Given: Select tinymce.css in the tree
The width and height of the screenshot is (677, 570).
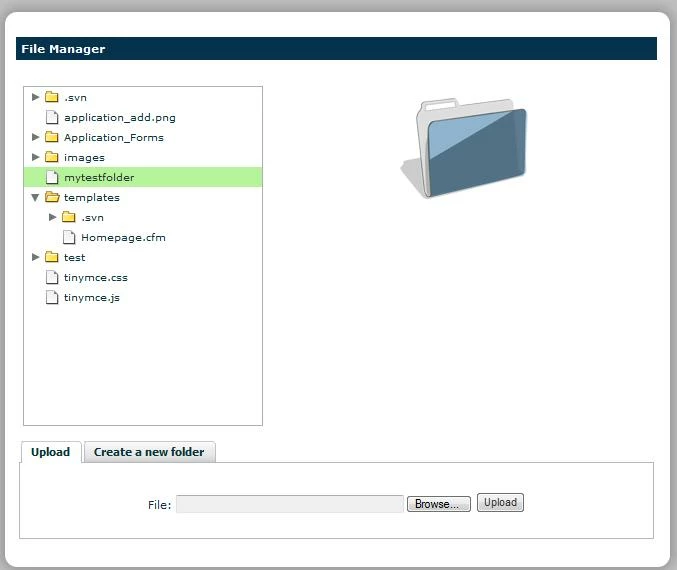Looking at the screenshot, I should (x=96, y=278).
